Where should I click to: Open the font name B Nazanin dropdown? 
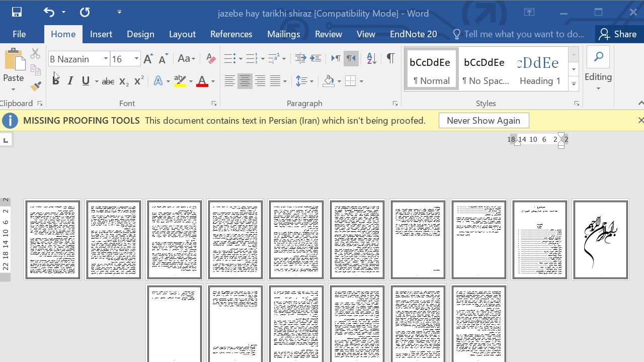coord(106,59)
